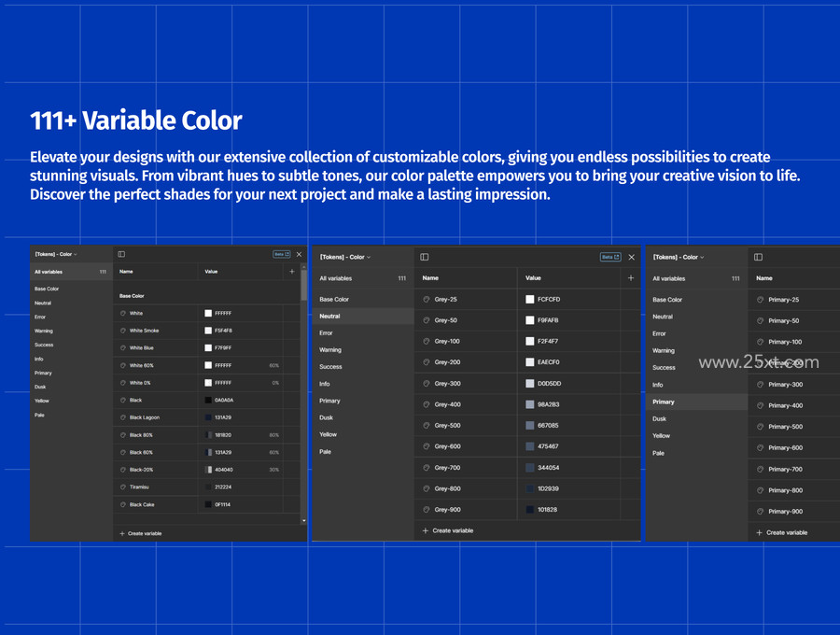Viewport: 840px width, 635px height.
Task: Click color variable icon beside Primary-600
Action: click(x=760, y=448)
